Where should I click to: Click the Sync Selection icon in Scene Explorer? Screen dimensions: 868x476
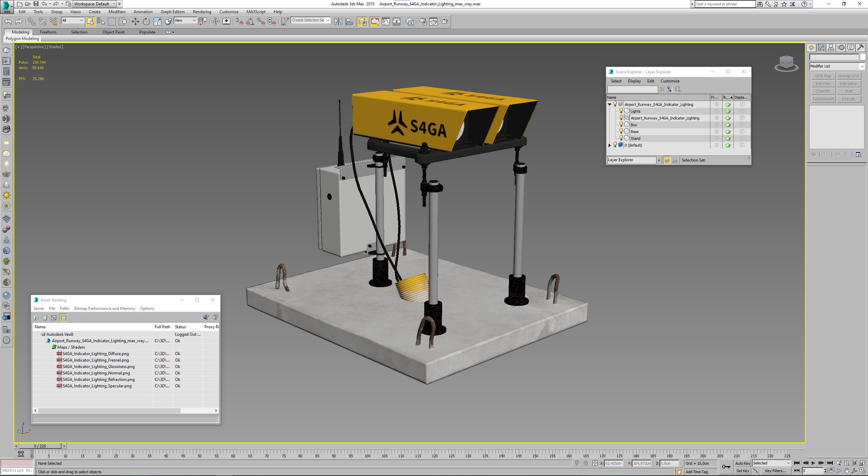coord(670,89)
